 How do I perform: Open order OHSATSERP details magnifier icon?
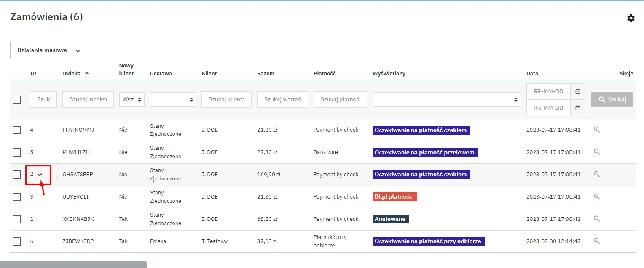596,174
